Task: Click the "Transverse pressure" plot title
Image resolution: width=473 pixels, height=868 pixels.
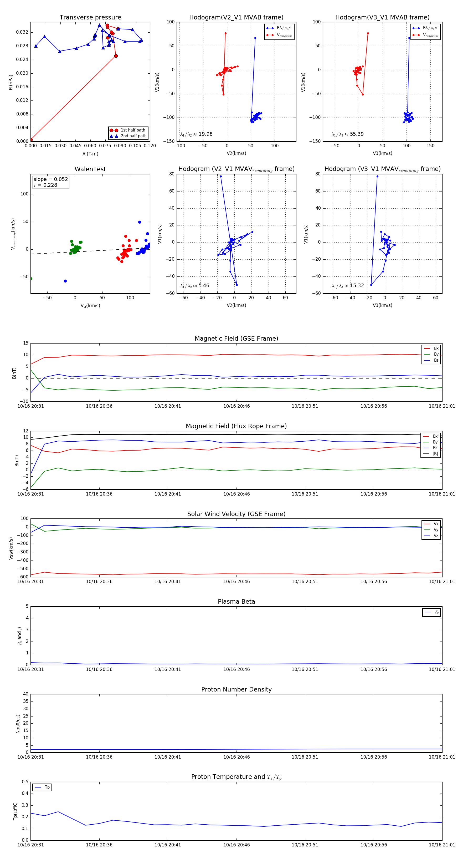Action: point(90,18)
